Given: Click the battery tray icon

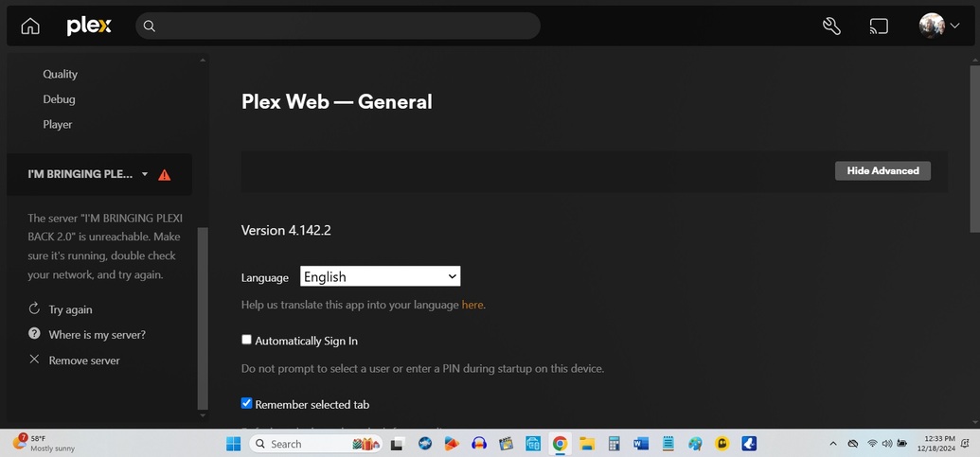Looking at the screenshot, I should [x=901, y=444].
